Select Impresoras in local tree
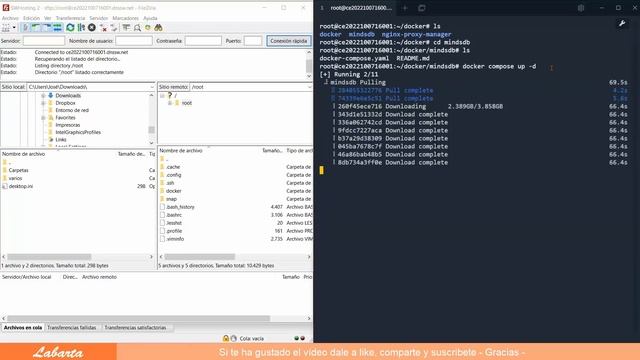 pyautogui.click(x=68, y=125)
